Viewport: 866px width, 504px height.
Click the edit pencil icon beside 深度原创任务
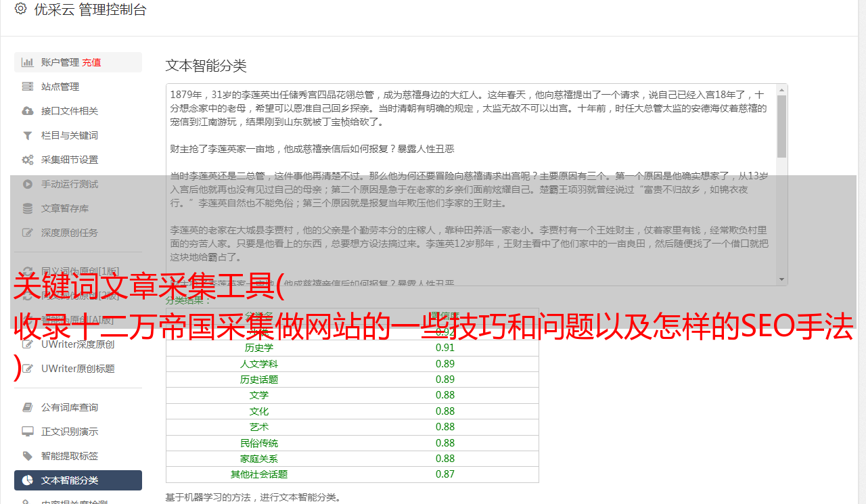point(28,233)
